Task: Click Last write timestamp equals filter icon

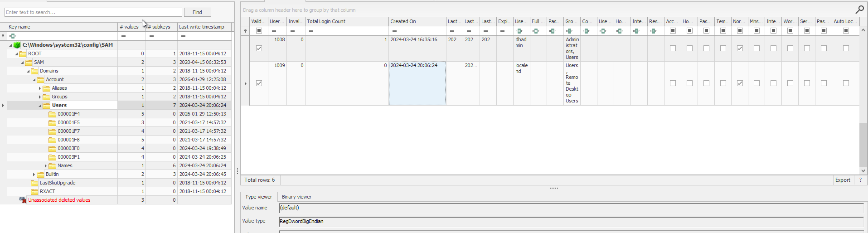Action: [183, 36]
